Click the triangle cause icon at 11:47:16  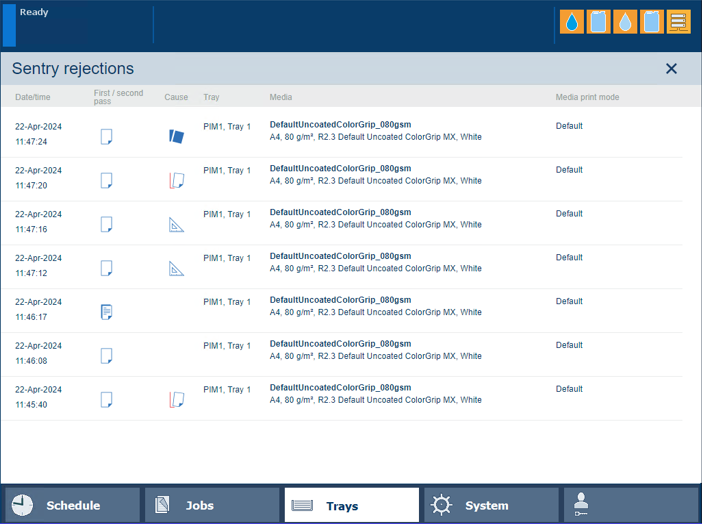[x=176, y=224]
